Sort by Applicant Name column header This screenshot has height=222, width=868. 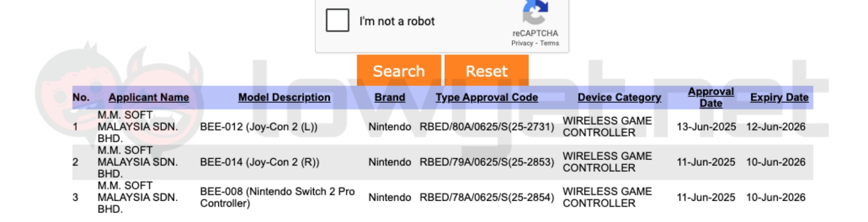148,97
